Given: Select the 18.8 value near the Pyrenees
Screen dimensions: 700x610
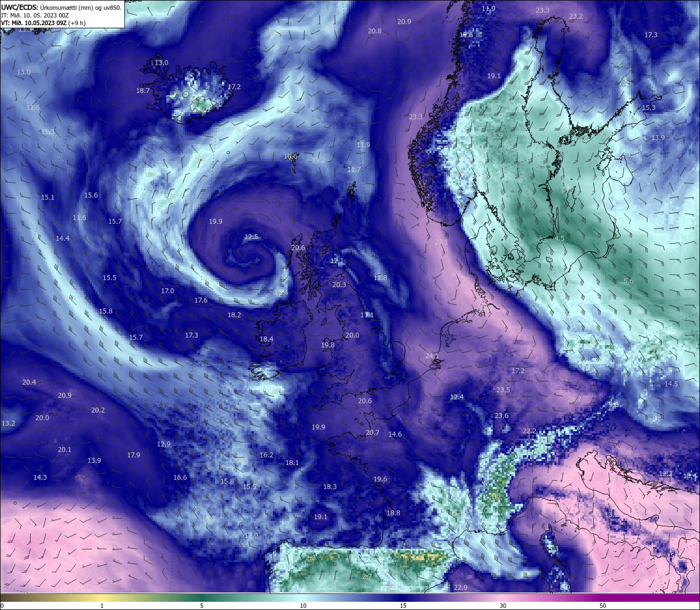Looking at the screenshot, I should point(393,513).
